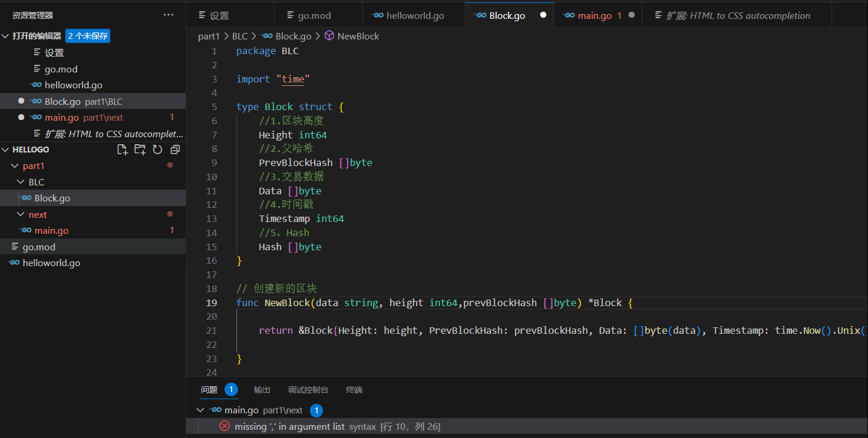Viewport: 868px width, 438px height.
Task: Select Block.go in the file tree
Action: click(x=93, y=198)
